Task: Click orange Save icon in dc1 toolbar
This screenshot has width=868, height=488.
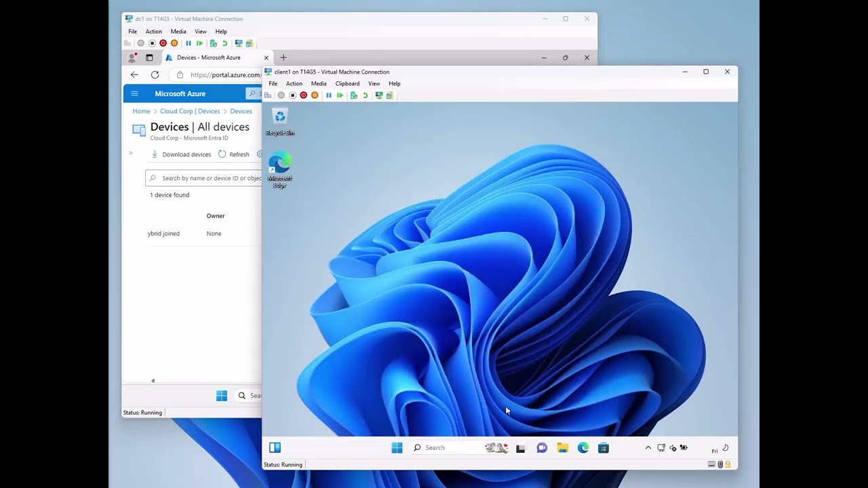Action: tap(174, 43)
